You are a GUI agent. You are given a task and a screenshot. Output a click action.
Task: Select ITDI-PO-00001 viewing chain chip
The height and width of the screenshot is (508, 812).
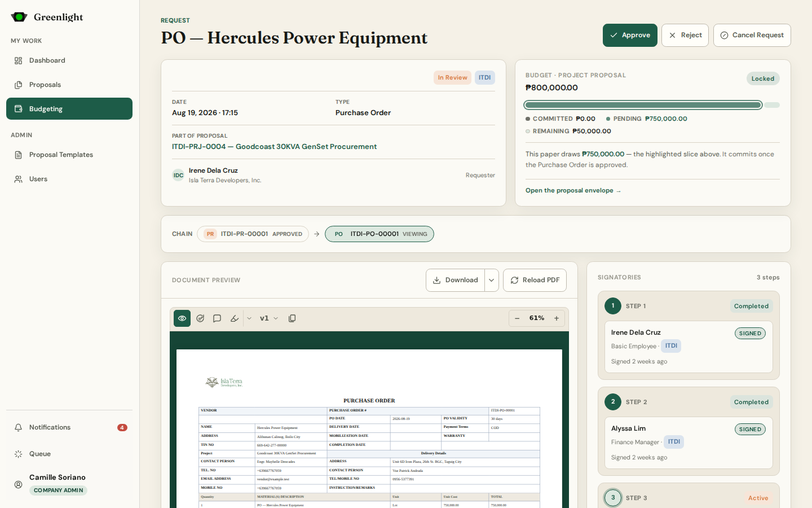pyautogui.click(x=379, y=234)
